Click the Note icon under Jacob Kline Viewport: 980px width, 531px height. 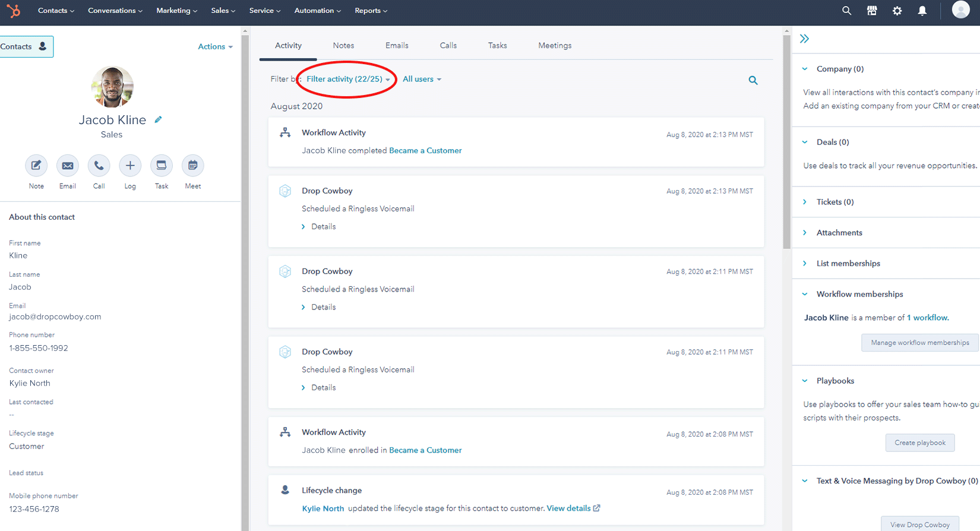tap(36, 166)
